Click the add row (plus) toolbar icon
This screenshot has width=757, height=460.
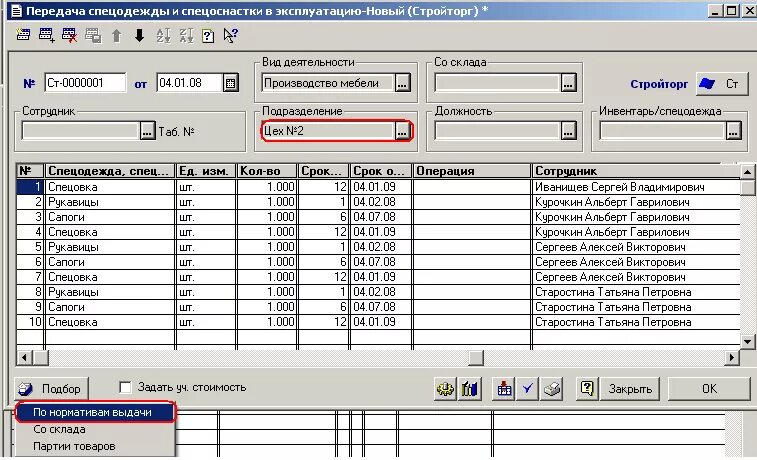pos(46,35)
